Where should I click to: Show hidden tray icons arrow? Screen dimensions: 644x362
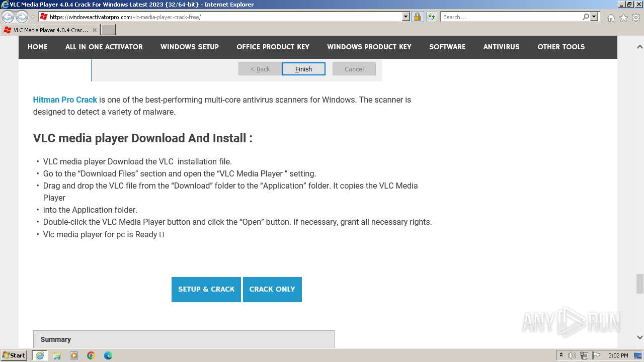pos(561,355)
